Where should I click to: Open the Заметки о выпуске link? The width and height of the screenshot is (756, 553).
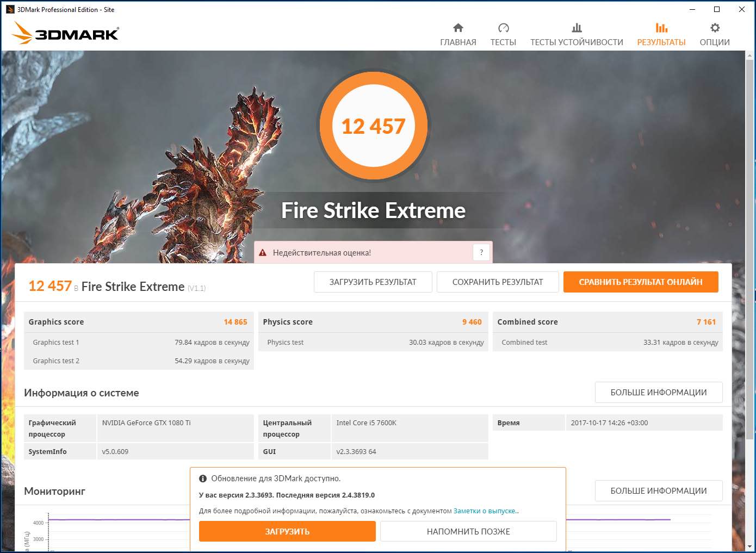tap(485, 511)
